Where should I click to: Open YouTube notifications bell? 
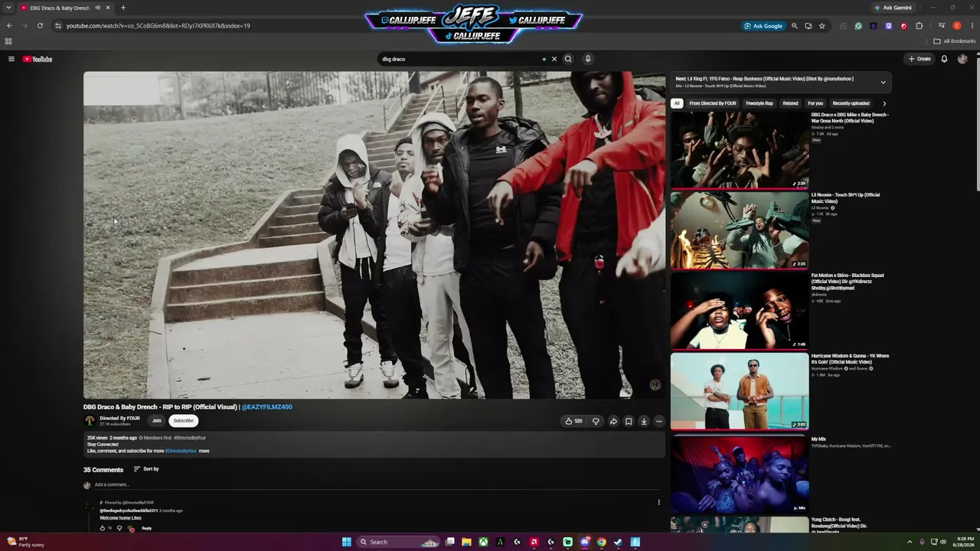pos(944,59)
